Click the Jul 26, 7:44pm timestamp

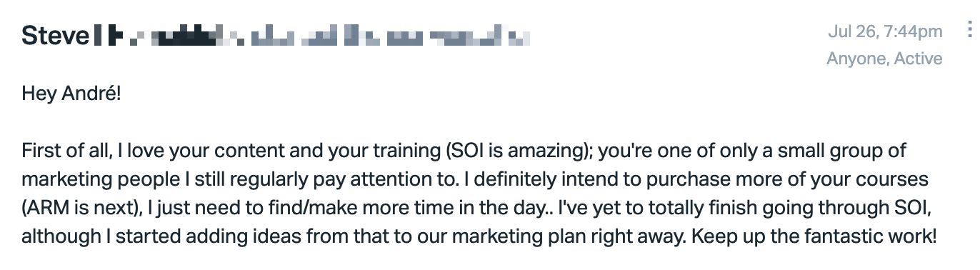[x=886, y=31]
